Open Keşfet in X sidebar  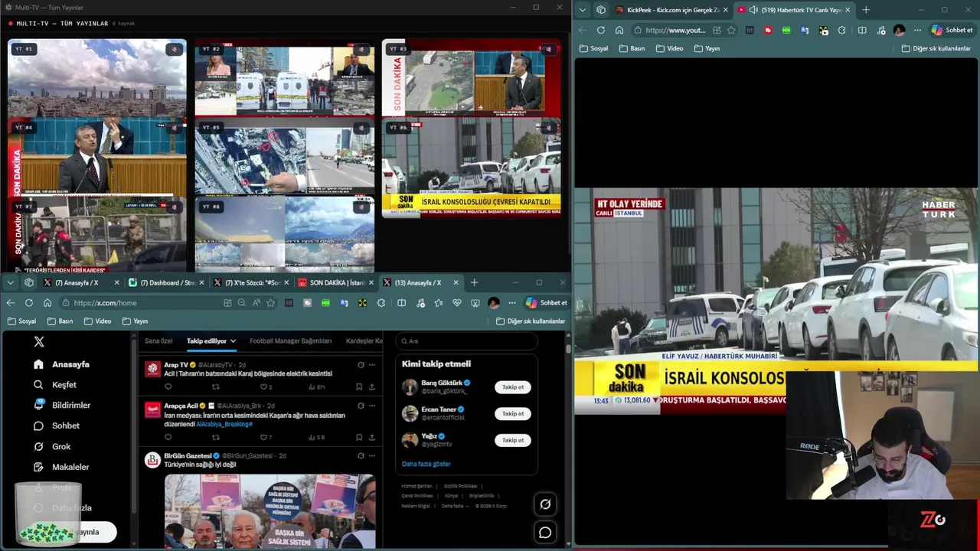[x=55, y=385]
